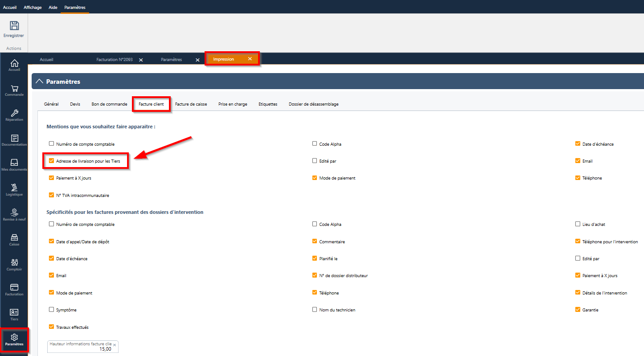Uncheck N° TVA intracommunautaire
This screenshot has width=644, height=356.
tap(52, 195)
